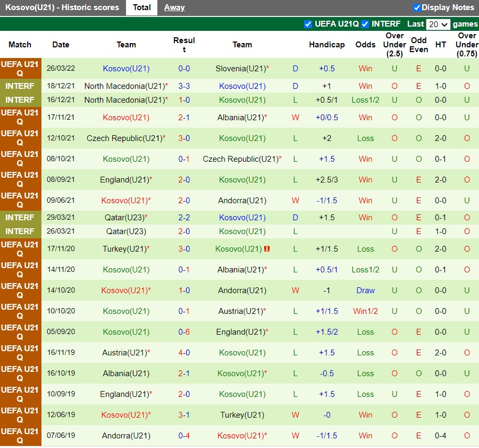The width and height of the screenshot is (479, 448).
Task: Uncheck the UEFA U21Q filter checkbox
Action: (x=308, y=24)
